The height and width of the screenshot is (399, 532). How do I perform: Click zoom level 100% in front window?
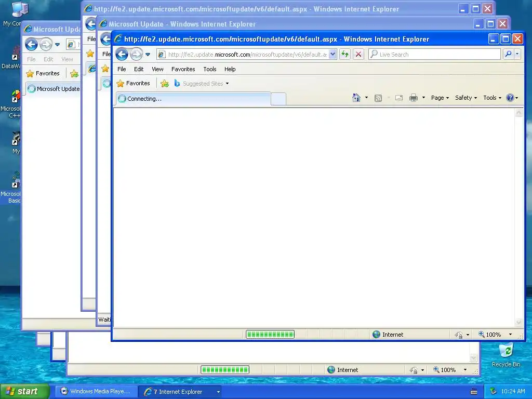click(490, 335)
